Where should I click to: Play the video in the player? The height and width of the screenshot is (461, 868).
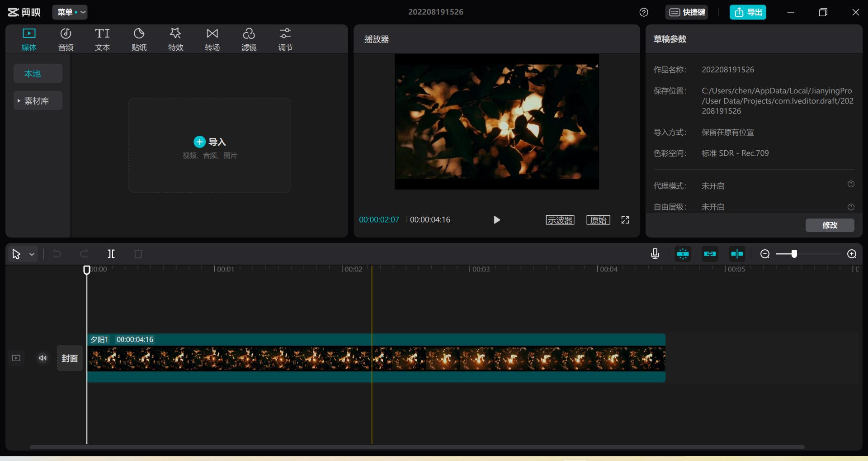[496, 220]
